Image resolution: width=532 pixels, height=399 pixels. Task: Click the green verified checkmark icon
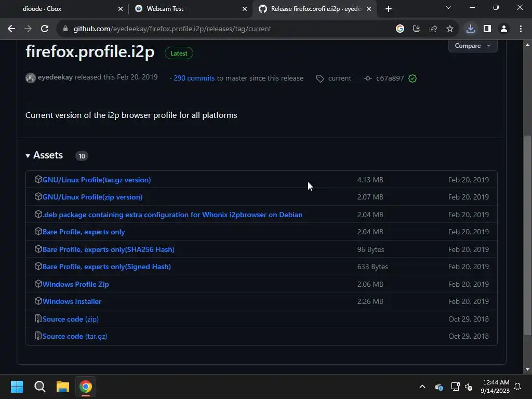point(413,79)
